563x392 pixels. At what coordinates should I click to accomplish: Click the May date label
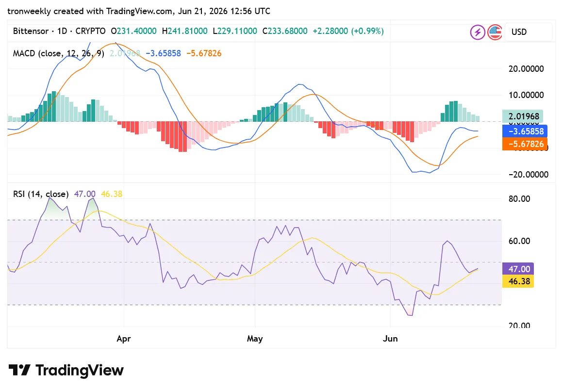point(255,339)
